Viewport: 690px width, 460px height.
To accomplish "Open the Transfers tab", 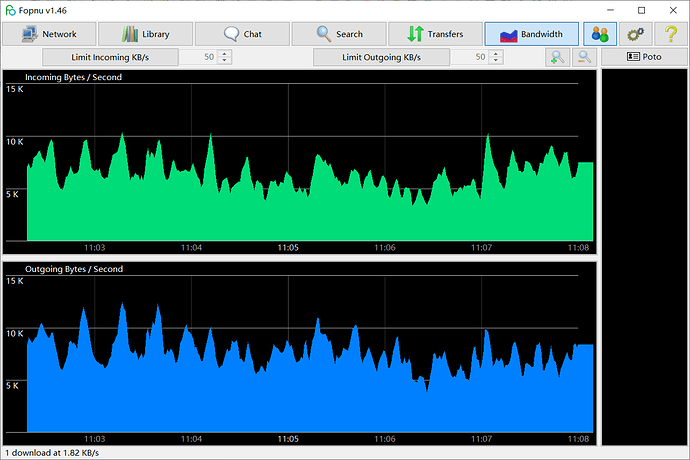I will pyautogui.click(x=436, y=34).
